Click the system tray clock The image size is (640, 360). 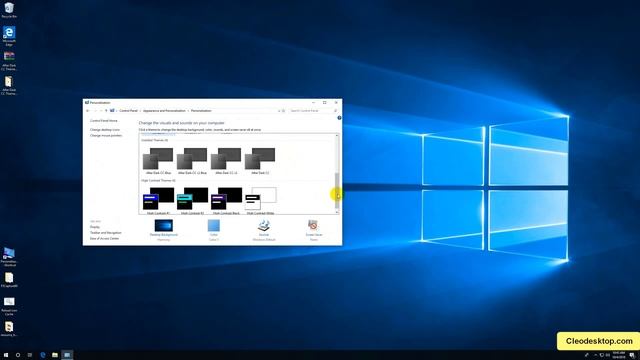[619, 355]
